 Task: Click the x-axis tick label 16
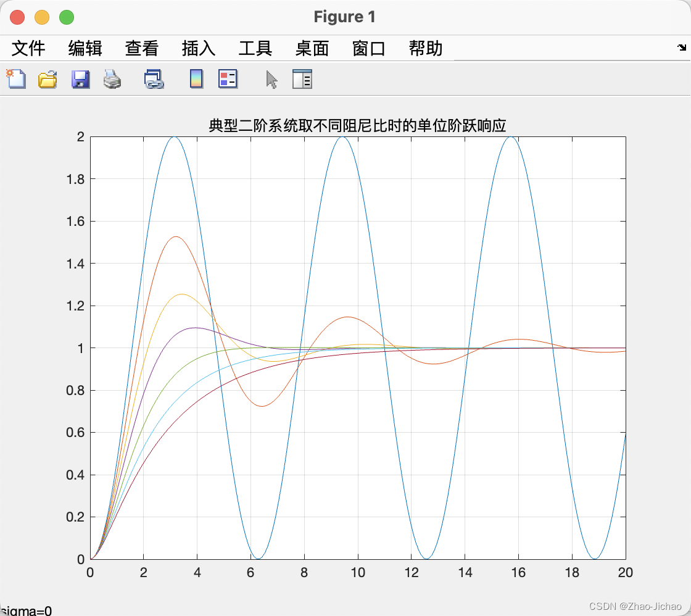[519, 573]
